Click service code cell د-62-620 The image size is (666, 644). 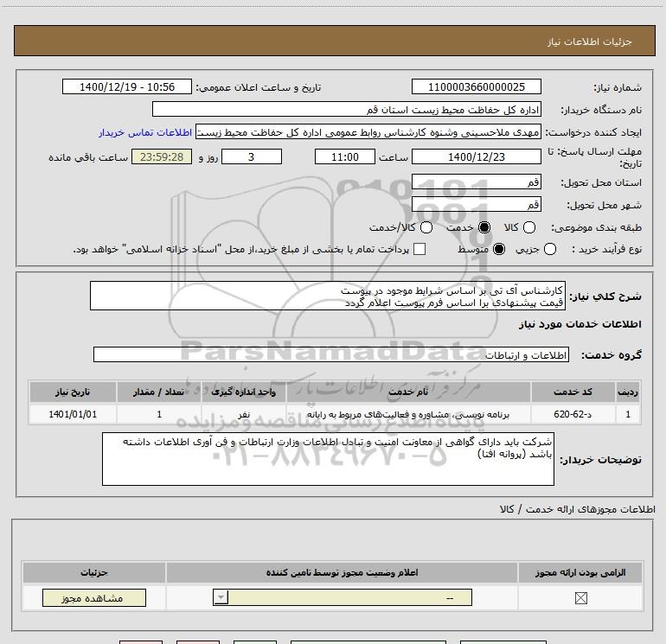click(x=573, y=414)
